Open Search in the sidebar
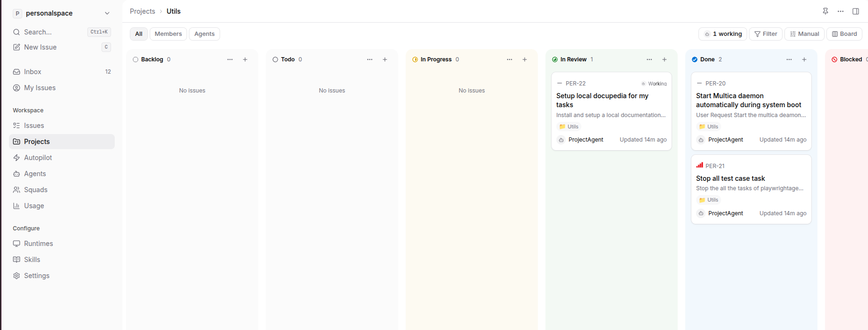868x330 pixels. pyautogui.click(x=62, y=32)
